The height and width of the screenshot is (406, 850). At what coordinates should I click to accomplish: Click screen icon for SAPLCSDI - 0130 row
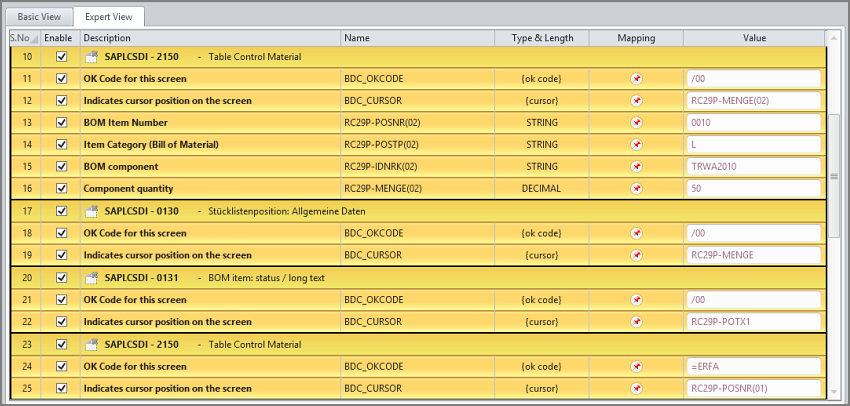coord(91,212)
